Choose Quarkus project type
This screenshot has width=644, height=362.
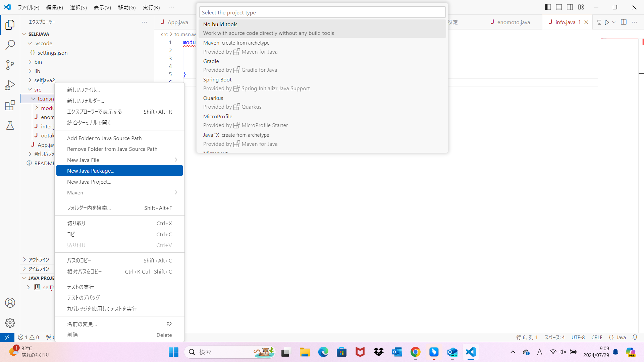pyautogui.click(x=322, y=103)
